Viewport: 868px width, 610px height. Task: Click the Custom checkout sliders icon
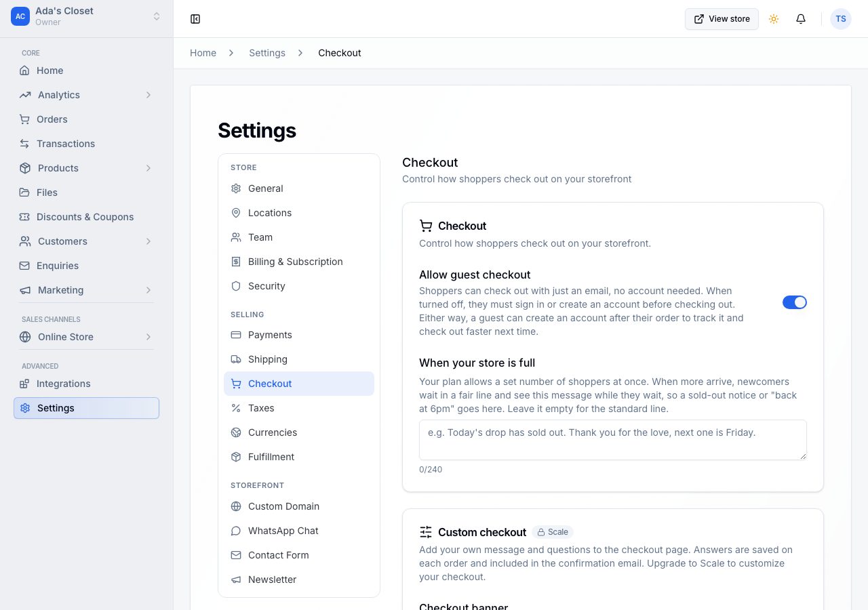click(x=426, y=532)
